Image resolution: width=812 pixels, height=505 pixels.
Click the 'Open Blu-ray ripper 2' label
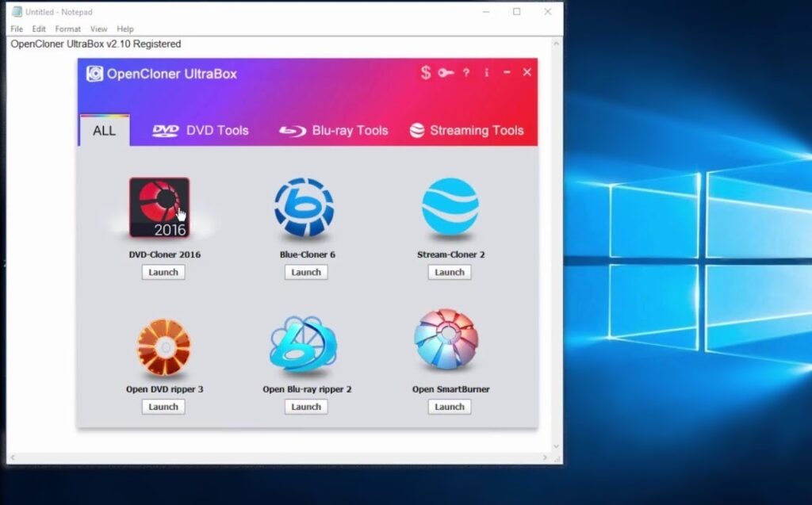click(x=307, y=389)
